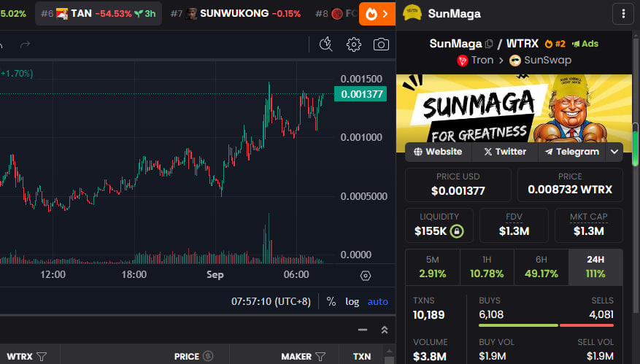Toggle log scale on chart
640x364 pixels.
point(352,301)
